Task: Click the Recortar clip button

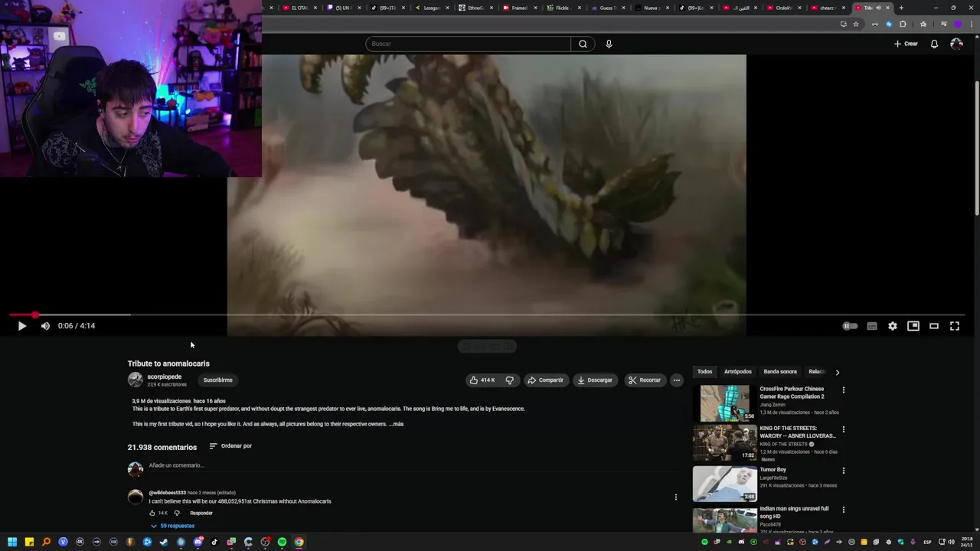Action: pos(645,380)
